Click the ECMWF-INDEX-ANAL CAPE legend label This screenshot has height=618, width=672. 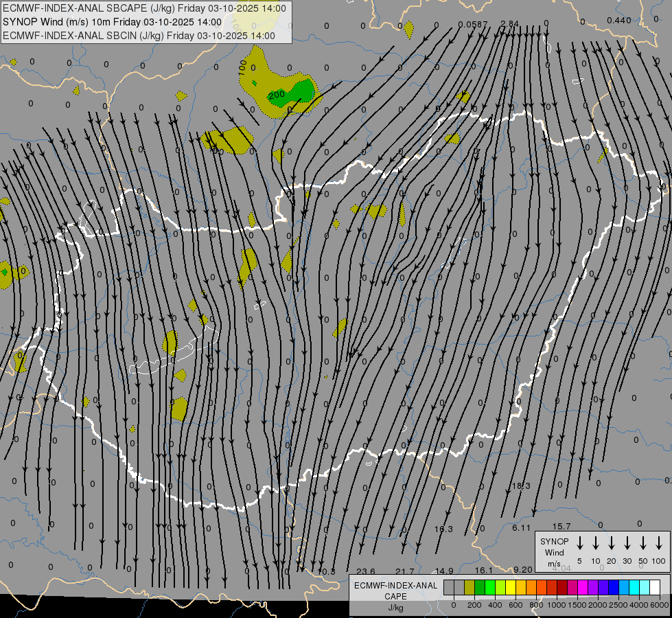coord(395,591)
